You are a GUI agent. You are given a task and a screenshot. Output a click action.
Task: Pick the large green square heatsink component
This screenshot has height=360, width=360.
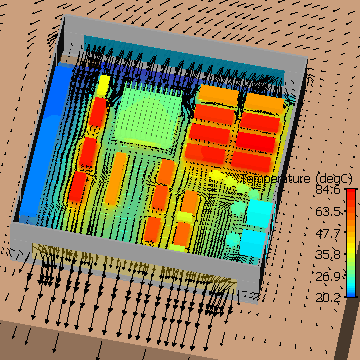[x=147, y=117]
